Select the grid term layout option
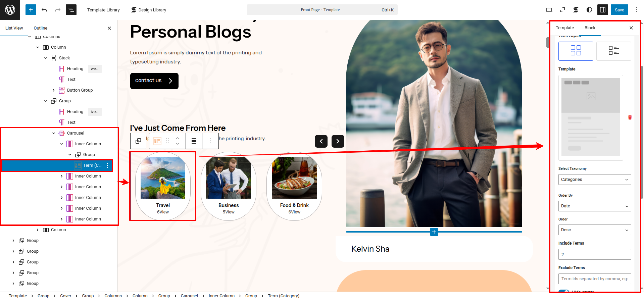This screenshot has height=300, width=644. pyautogui.click(x=576, y=51)
